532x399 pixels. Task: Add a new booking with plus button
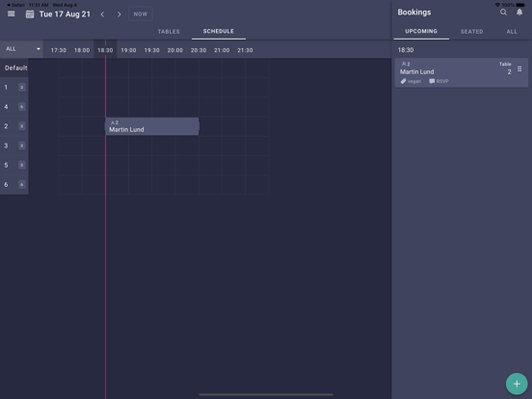pos(517,384)
